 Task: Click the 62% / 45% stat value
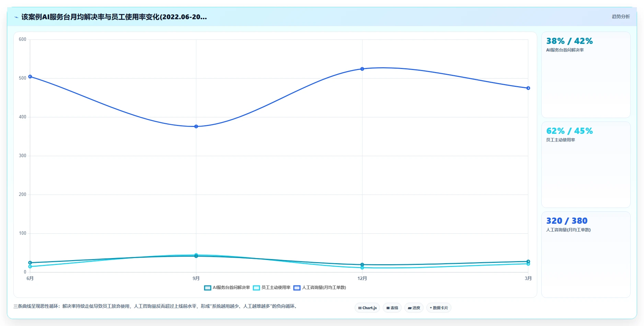570,131
